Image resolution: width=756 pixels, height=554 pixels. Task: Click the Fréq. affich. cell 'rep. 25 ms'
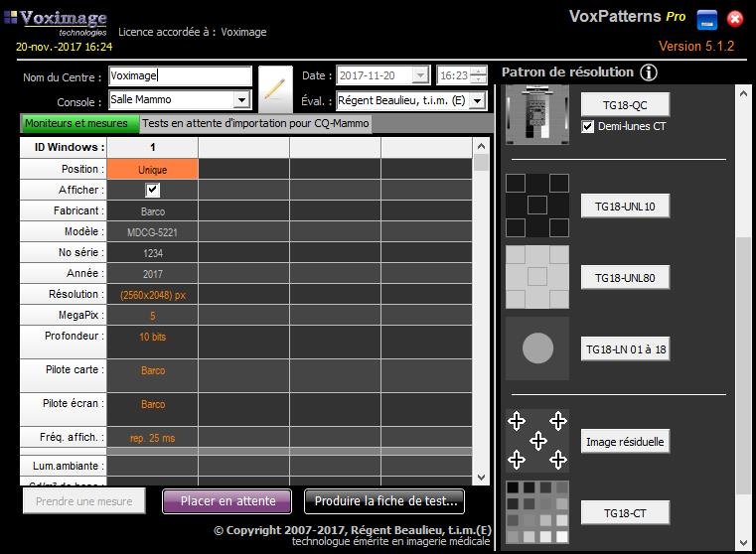click(x=152, y=438)
